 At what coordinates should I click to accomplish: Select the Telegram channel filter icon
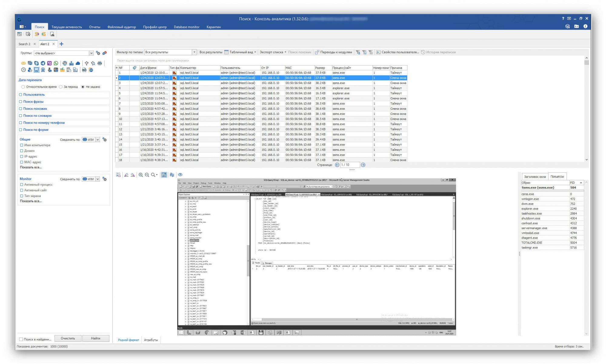[43, 63]
